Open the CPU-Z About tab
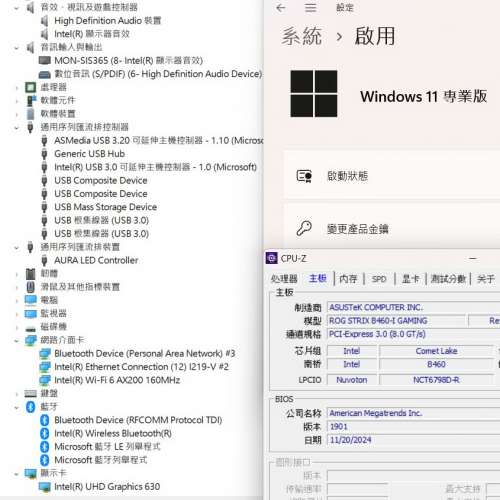The height and width of the screenshot is (500, 500). click(486, 279)
